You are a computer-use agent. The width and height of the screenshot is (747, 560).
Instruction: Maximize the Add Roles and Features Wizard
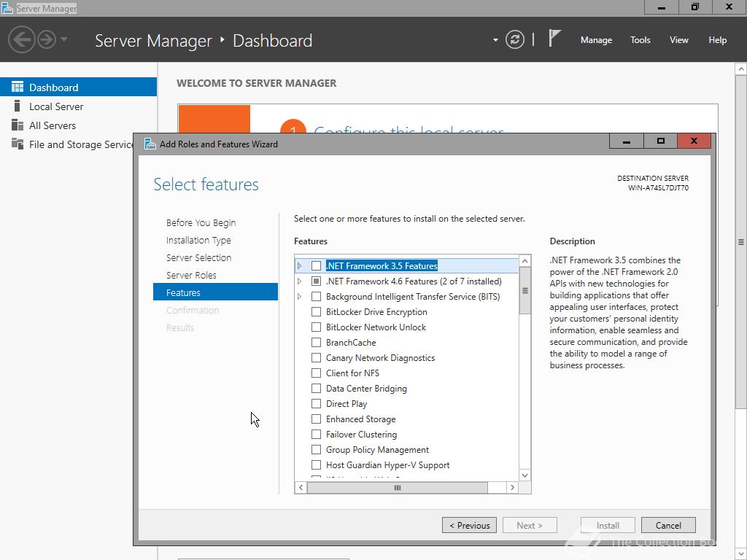pyautogui.click(x=660, y=141)
